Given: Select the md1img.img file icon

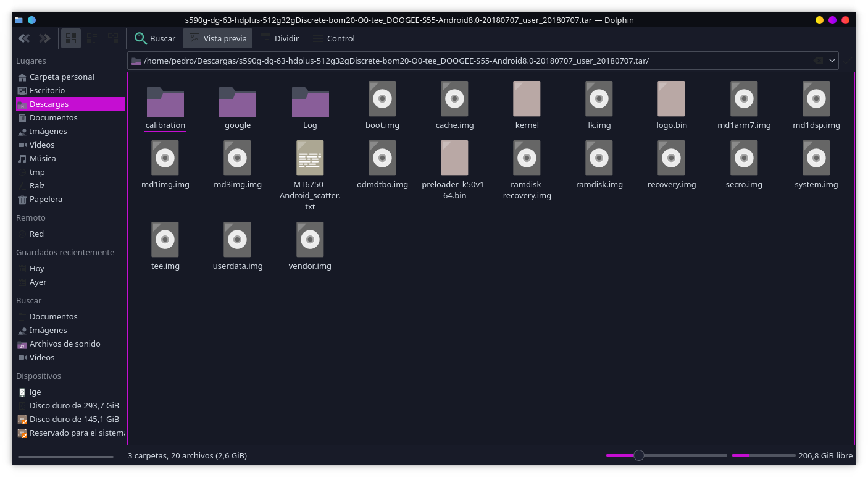Looking at the screenshot, I should point(165,158).
